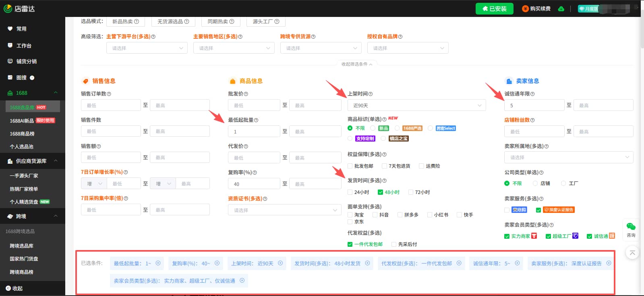This screenshot has width=644, height=296.
Task: Choose the 新品热卖 selection mode
Action: tap(126, 21)
